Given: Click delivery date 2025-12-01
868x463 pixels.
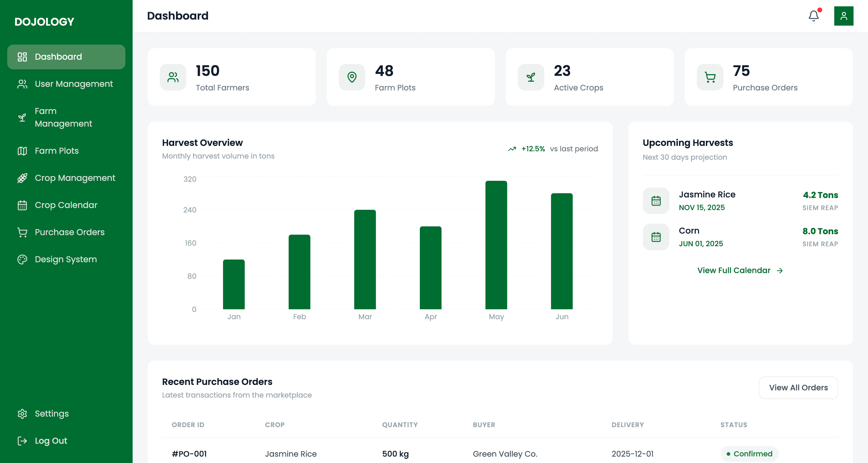Looking at the screenshot, I should point(632,454).
